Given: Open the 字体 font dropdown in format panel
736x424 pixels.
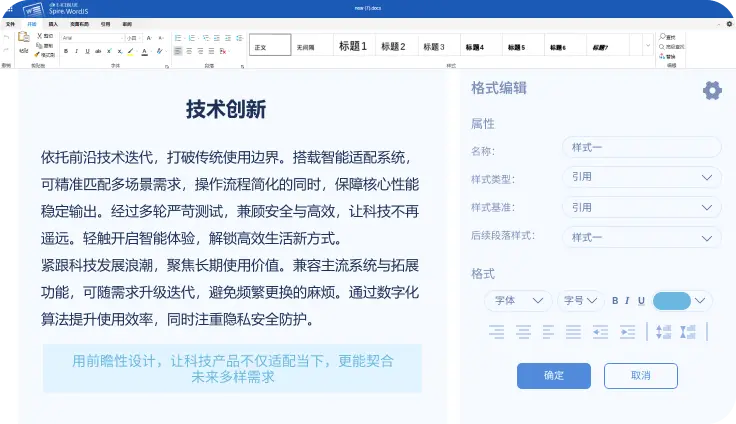Looking at the screenshot, I should click(519, 301).
